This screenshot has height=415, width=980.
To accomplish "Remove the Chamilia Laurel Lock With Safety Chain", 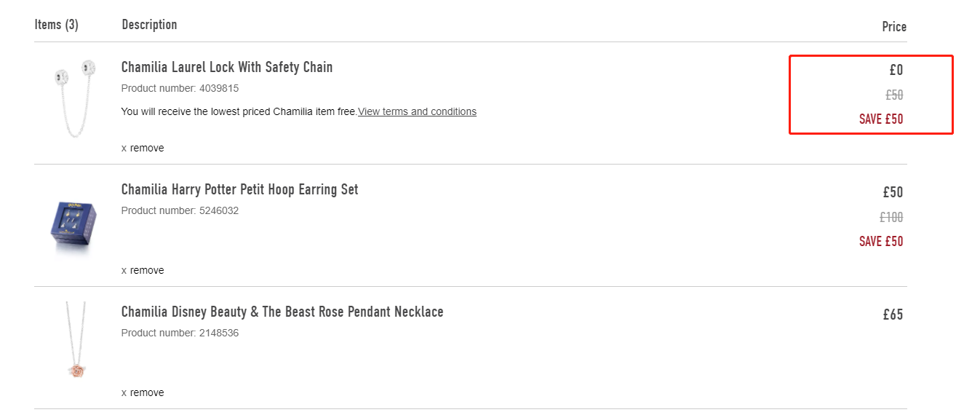I will pos(143,148).
